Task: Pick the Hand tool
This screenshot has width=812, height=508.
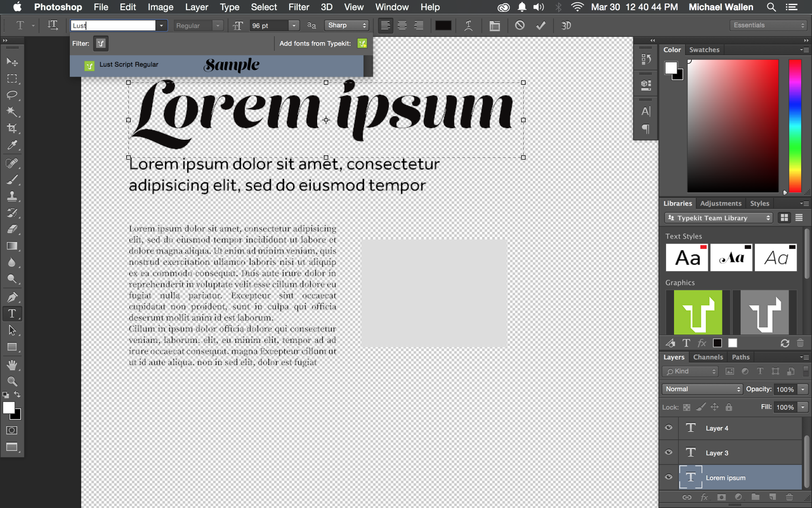Action: click(12, 365)
